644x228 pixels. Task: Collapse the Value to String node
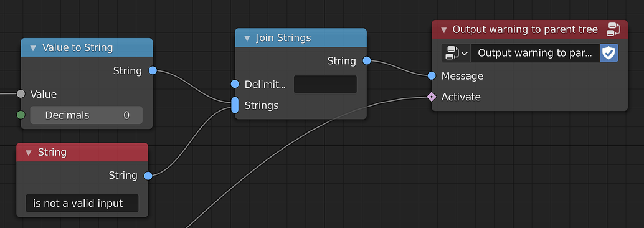tap(33, 47)
